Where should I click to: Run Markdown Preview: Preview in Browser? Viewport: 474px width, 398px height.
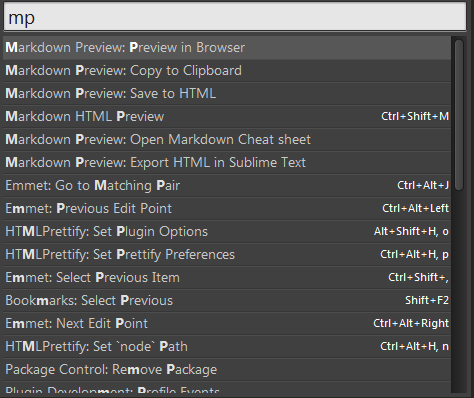[x=227, y=48]
